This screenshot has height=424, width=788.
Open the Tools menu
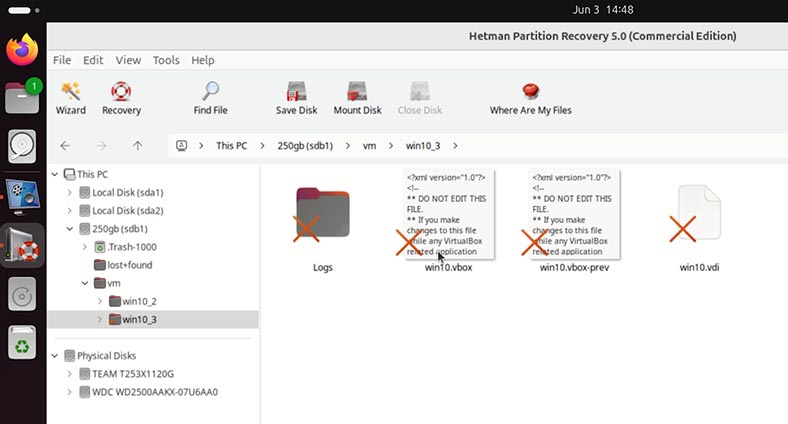click(166, 60)
